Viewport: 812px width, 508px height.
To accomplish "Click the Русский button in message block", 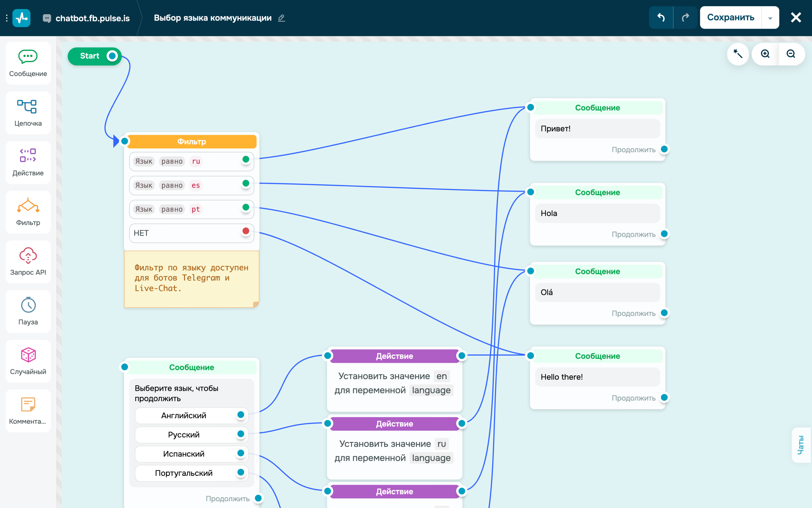I will [x=192, y=435].
